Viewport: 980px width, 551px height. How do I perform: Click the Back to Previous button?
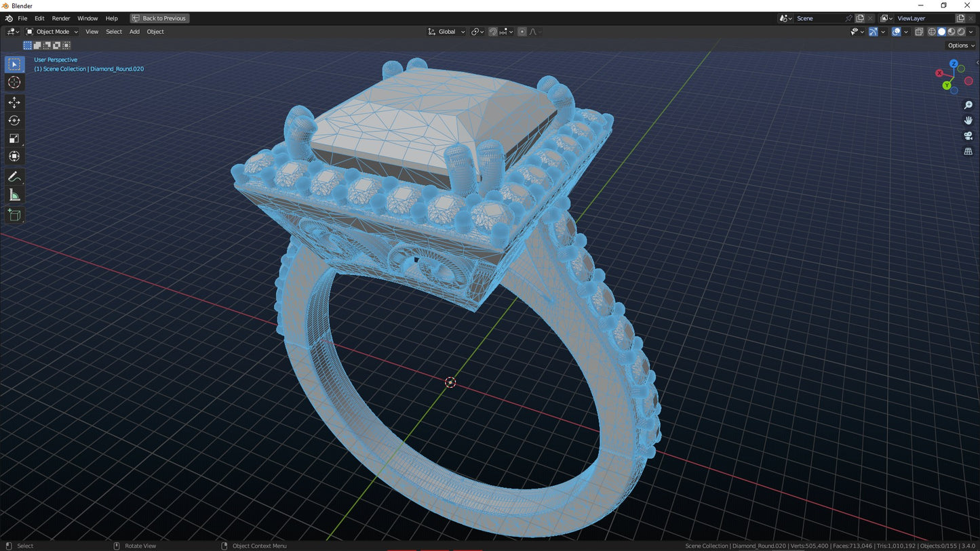point(159,18)
